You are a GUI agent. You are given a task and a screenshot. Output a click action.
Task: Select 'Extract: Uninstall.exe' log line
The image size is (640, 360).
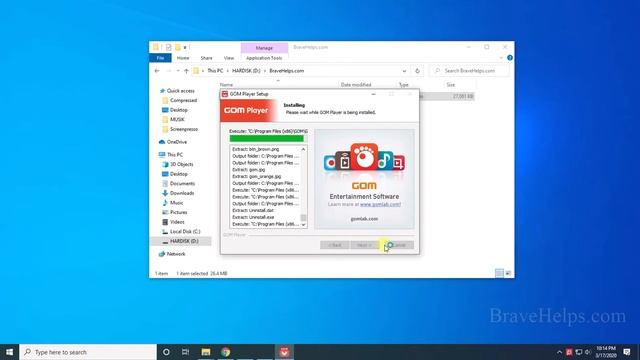253,217
